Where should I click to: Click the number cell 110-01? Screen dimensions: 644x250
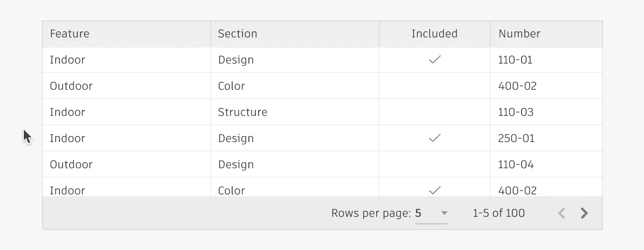point(515,60)
